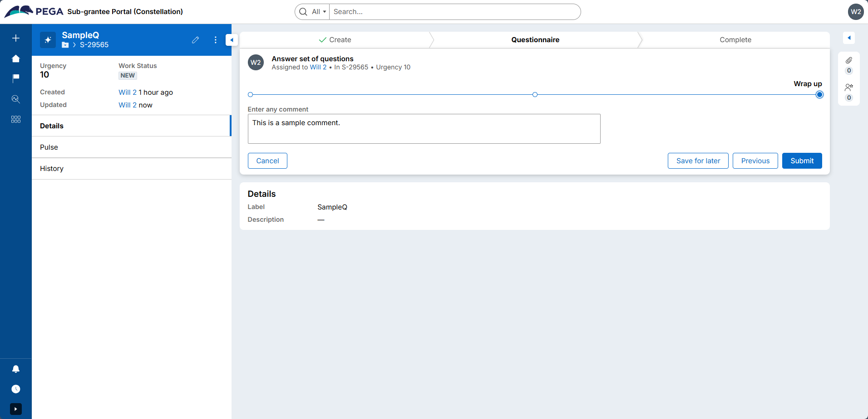Expand the right utilities panel
Screen dimensions: 868x419
848,38
